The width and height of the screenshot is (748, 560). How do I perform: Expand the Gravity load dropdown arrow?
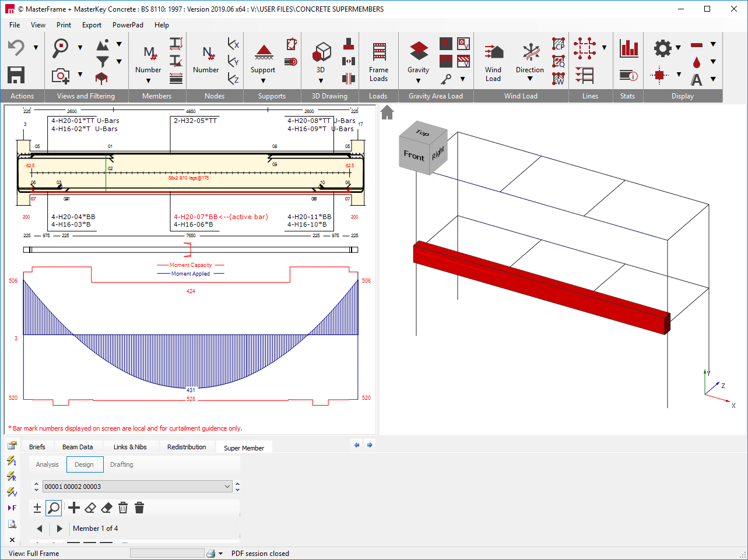(x=418, y=80)
